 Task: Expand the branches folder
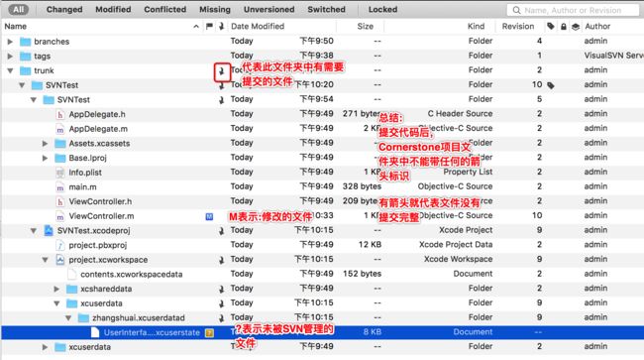(10, 42)
